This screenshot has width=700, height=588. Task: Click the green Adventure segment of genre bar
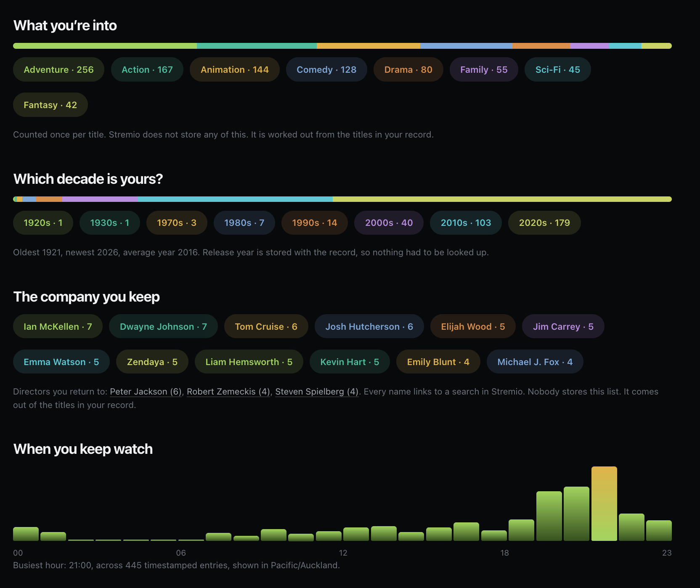point(105,46)
